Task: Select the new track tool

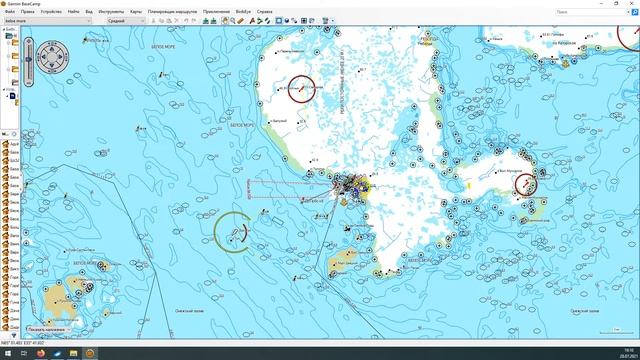Action: pos(267,20)
